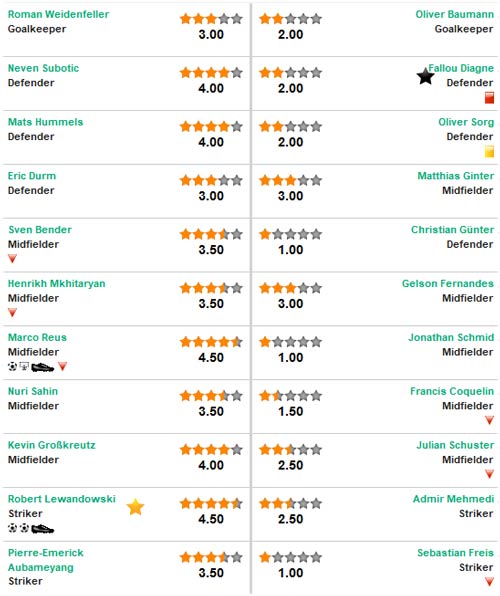Open Roman Weidenfeller's player profile
The height and width of the screenshot is (596, 500).
pos(58,14)
